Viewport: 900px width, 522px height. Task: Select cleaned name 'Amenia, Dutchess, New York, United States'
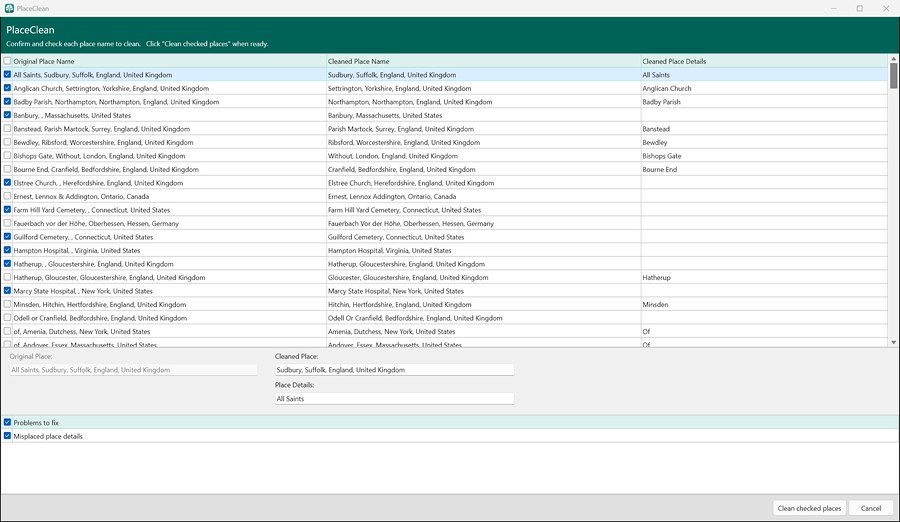(x=391, y=331)
